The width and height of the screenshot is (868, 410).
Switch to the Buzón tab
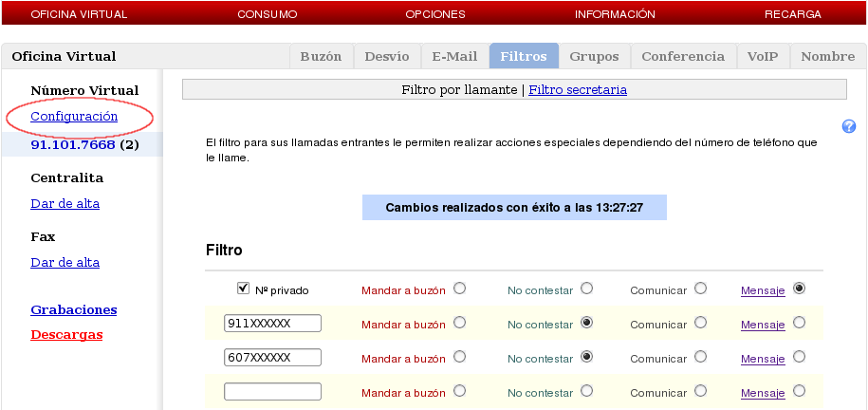pos(321,56)
